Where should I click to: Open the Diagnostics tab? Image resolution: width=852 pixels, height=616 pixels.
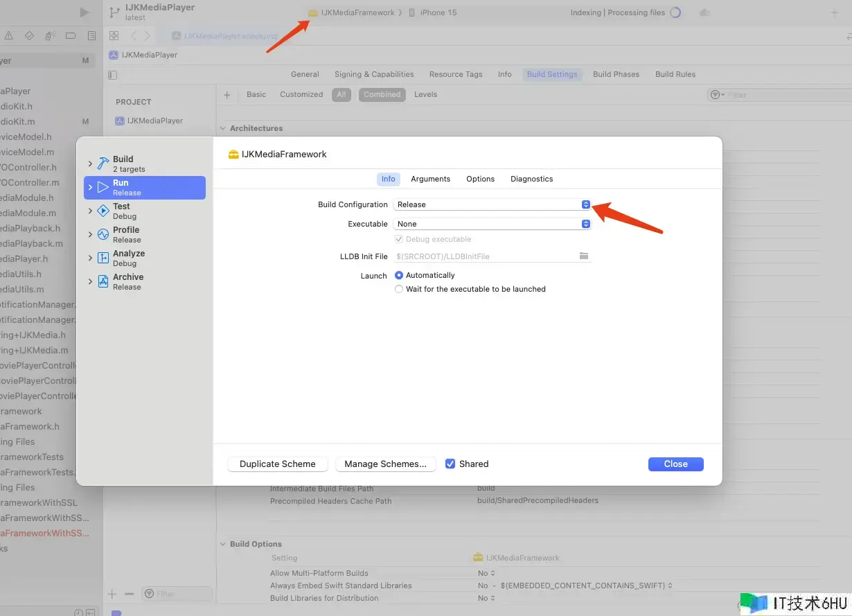click(x=531, y=179)
